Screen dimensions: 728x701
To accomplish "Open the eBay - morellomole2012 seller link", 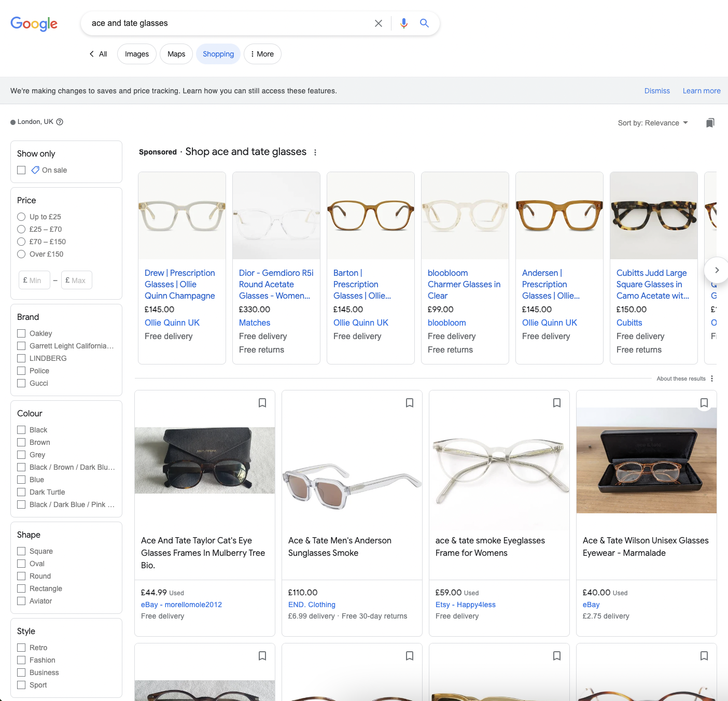I will point(181,605).
